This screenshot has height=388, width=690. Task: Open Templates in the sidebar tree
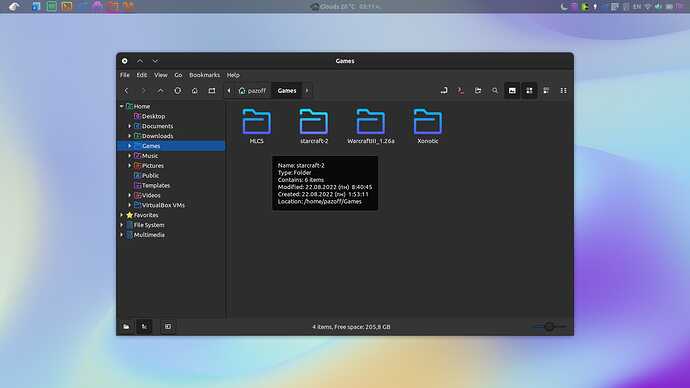(152, 185)
